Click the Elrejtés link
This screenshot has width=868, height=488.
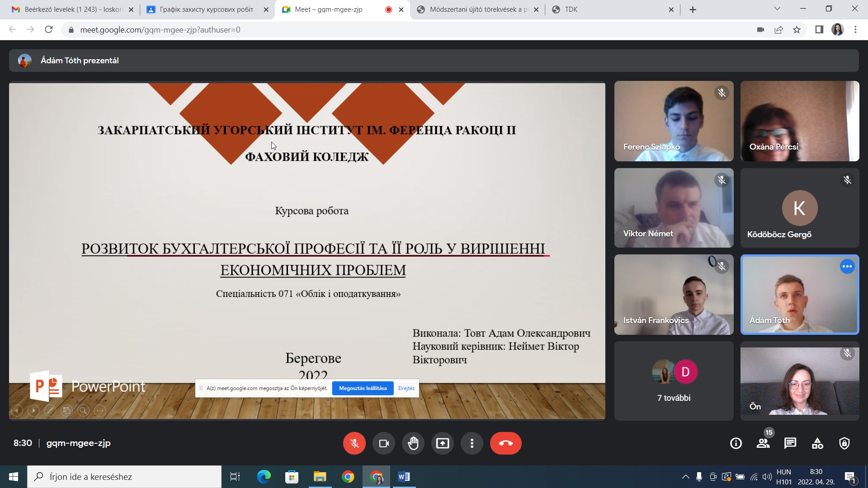click(406, 388)
